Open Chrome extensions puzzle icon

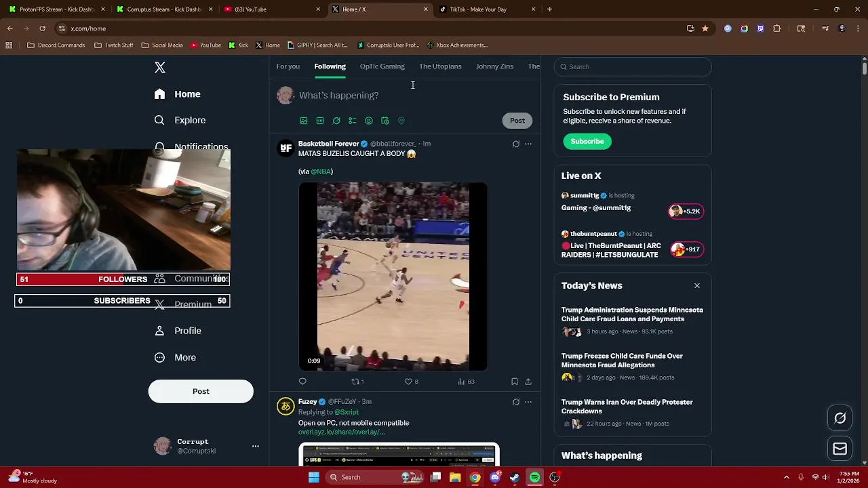777,28
